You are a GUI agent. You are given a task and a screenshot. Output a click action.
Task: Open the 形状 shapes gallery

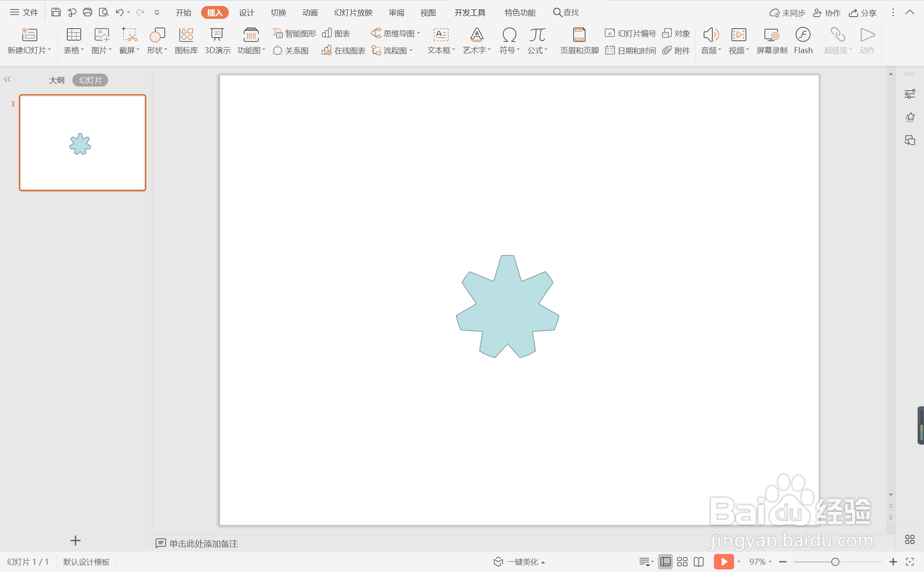[157, 41]
